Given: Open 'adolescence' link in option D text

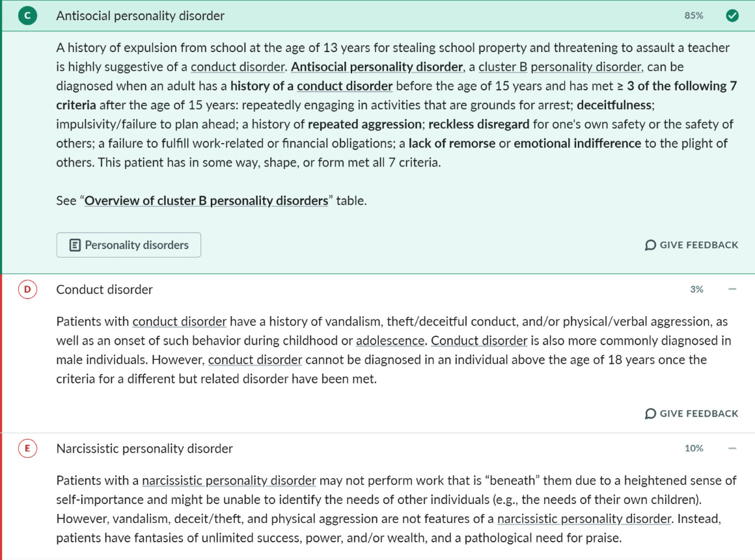Looking at the screenshot, I should click(390, 341).
